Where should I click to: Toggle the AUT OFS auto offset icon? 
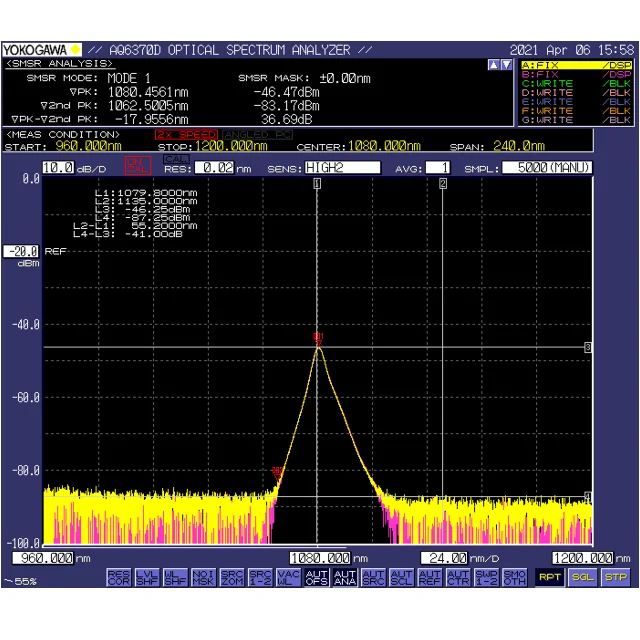pyautogui.click(x=317, y=577)
